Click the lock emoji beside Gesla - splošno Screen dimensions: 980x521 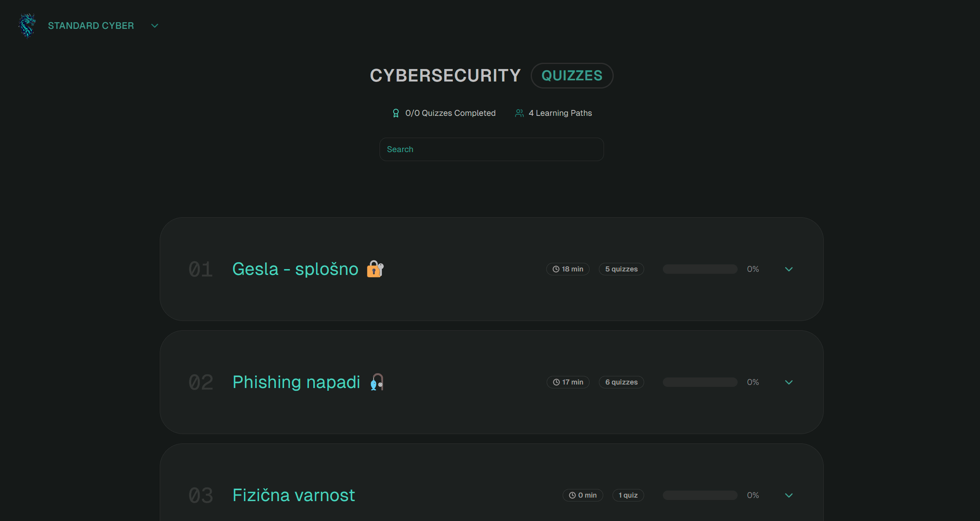tap(375, 269)
